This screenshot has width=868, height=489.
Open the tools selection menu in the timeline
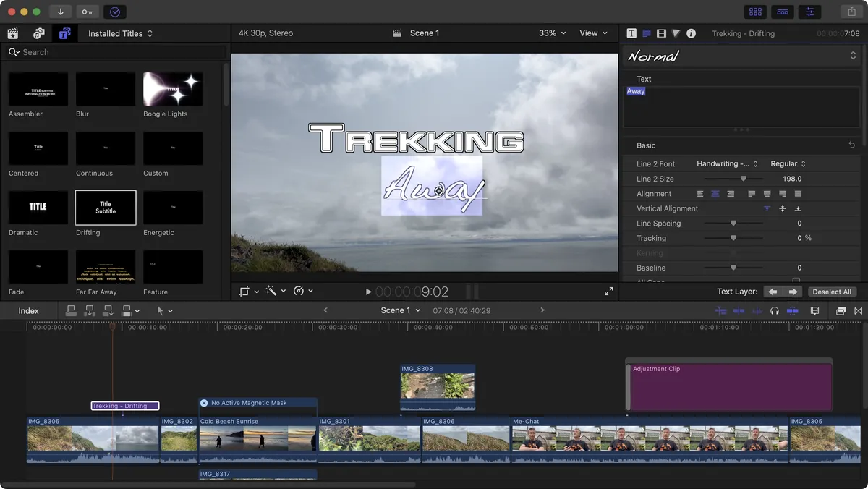pos(162,310)
